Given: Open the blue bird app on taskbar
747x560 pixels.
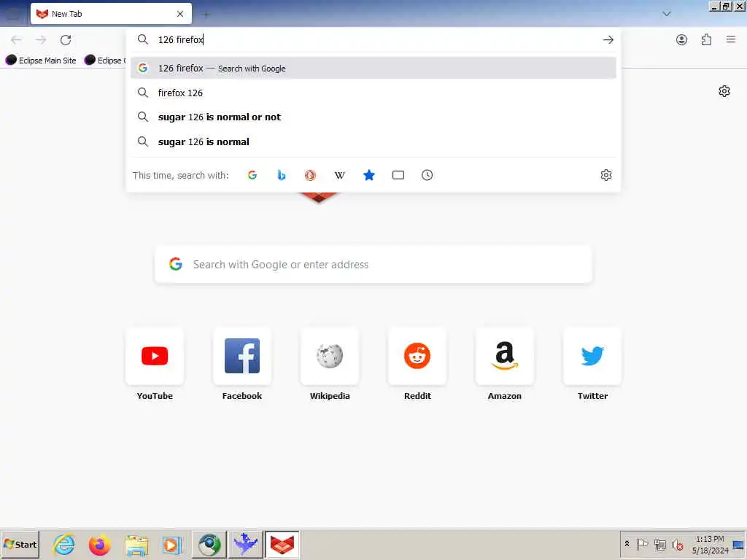Looking at the screenshot, I should coord(246,544).
